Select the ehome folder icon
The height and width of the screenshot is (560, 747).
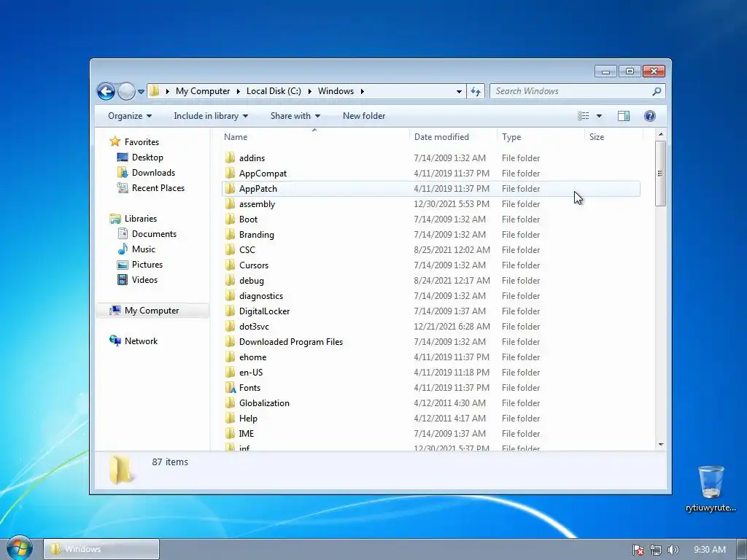230,357
